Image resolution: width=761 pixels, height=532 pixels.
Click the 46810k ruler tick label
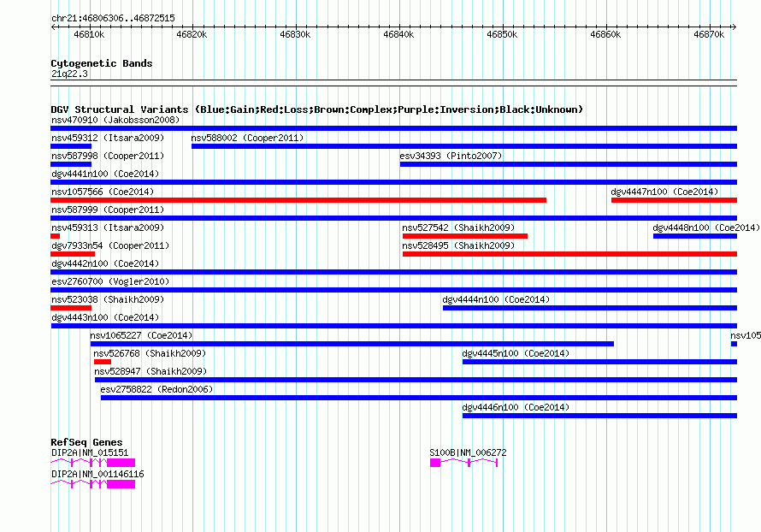89,34
